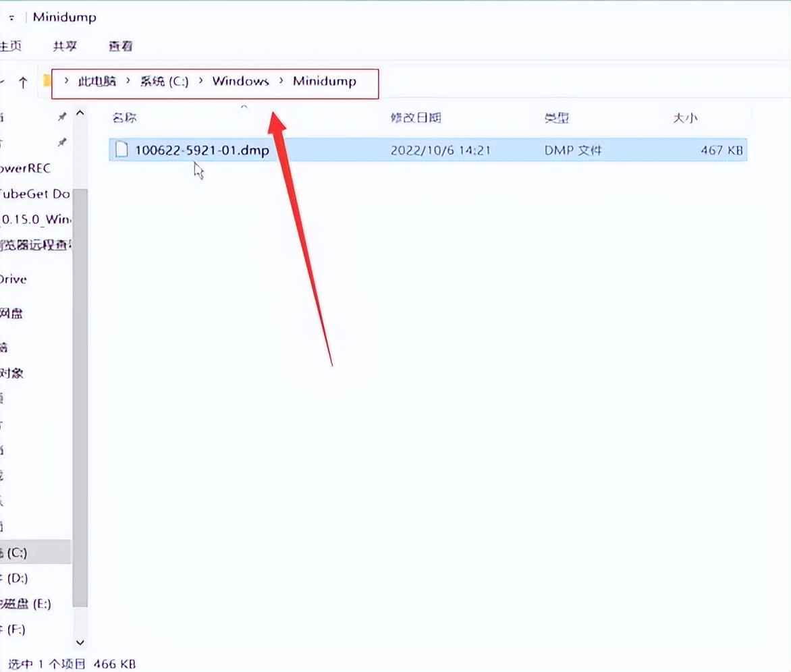
Task: Click the navigation pane scrollbar thumb
Action: (80, 398)
